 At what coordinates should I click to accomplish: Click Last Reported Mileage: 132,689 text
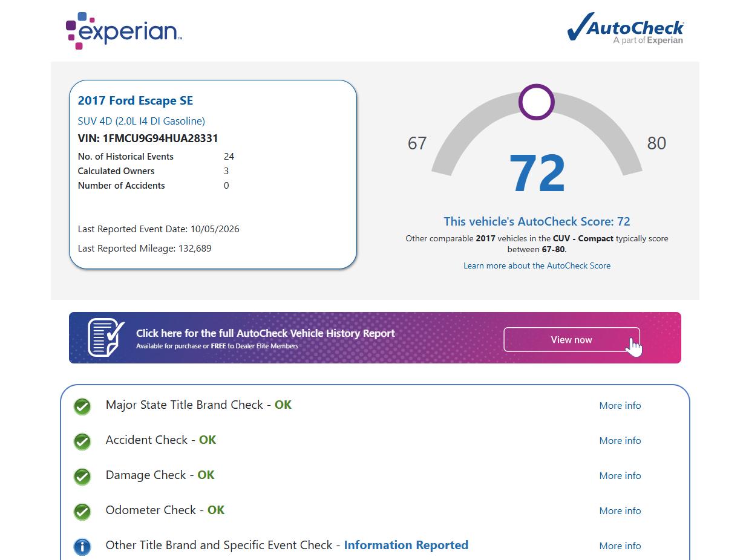point(145,249)
